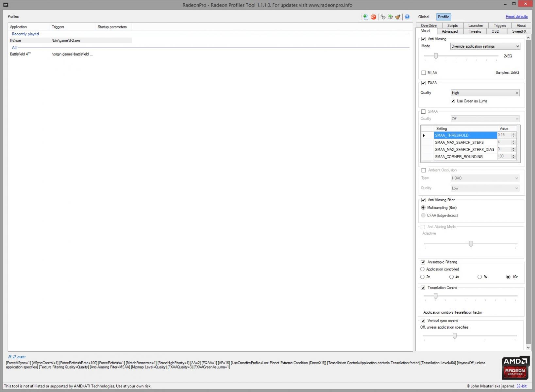Toggle the Anti-Aliasing Filter checkbox
The width and height of the screenshot is (535, 392).
[424, 200]
